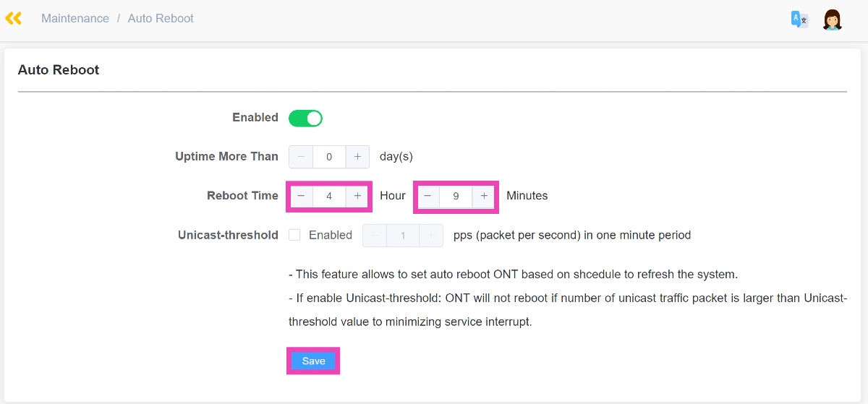868x404 pixels.
Task: Increase Uptime More Than days
Action: click(x=357, y=157)
